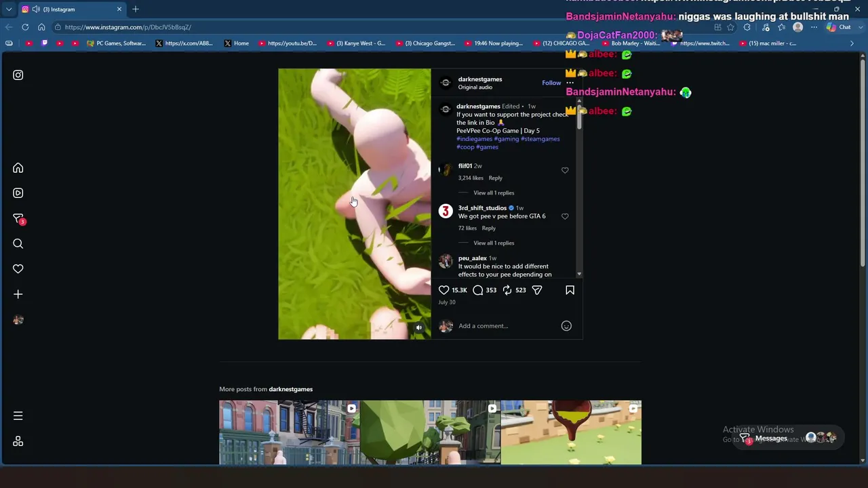Save the post with bookmark icon
Screen dimensions: 868x488
570,290
